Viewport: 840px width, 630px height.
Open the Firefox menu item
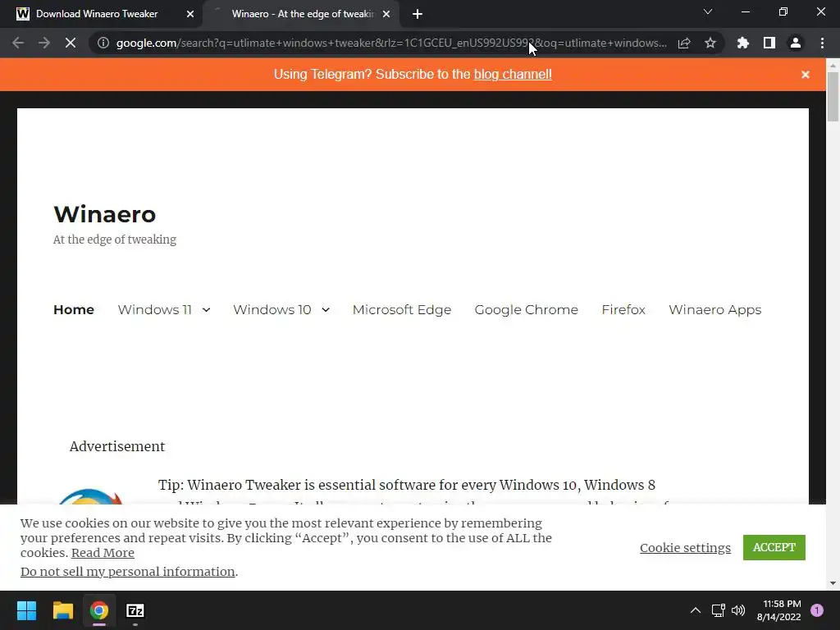[623, 309]
